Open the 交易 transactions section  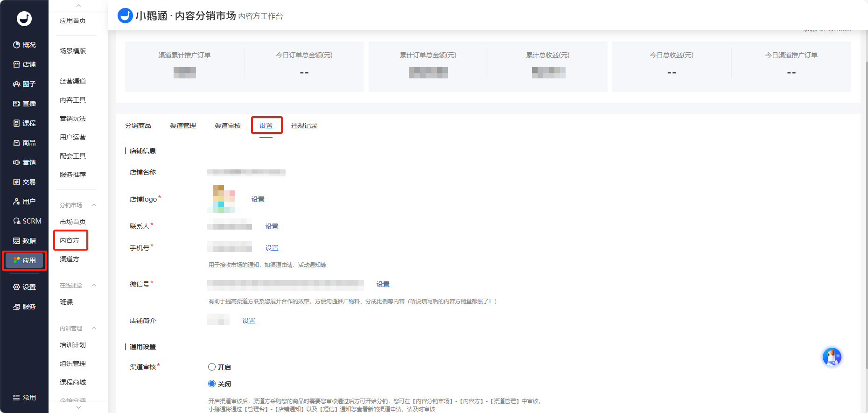24,182
